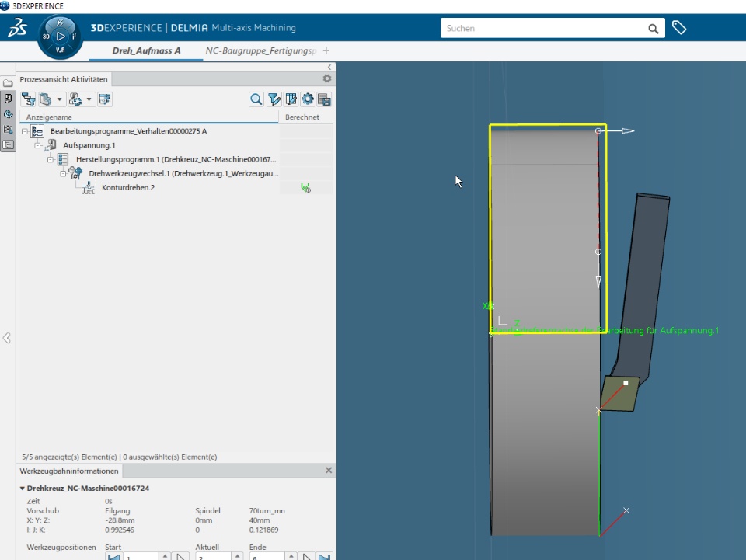Focus the Suchen search field
Screen dimensions: 746x560
pyautogui.click(x=544, y=29)
